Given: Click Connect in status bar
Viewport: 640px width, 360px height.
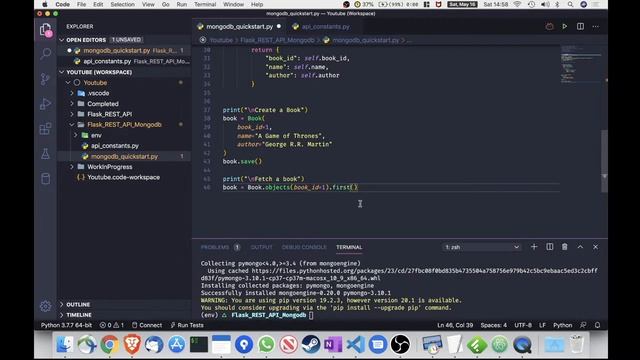Looking at the screenshot, I should (x=147, y=325).
